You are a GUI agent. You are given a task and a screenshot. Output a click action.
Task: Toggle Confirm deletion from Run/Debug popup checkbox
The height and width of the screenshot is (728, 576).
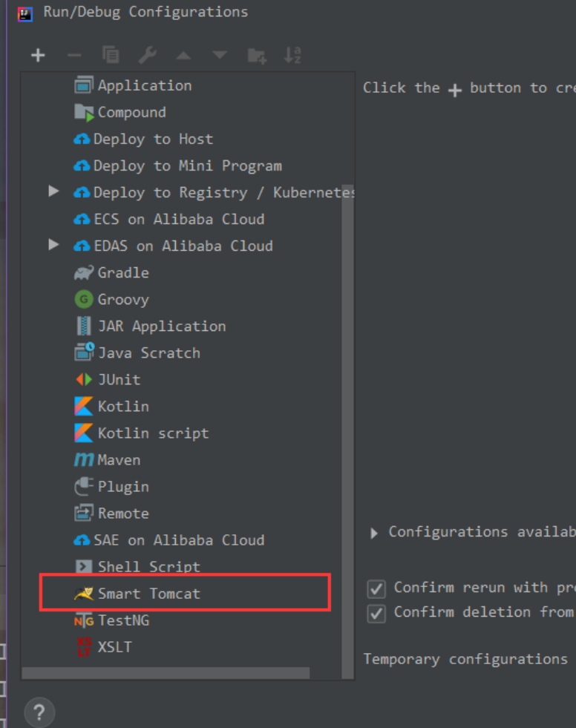[376, 613]
